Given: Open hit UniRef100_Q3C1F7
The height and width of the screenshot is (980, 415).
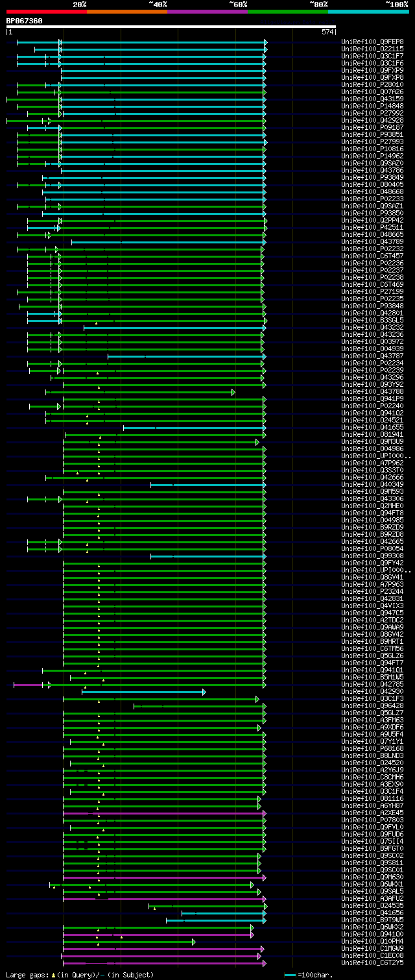Looking at the screenshot, I should (x=372, y=56).
